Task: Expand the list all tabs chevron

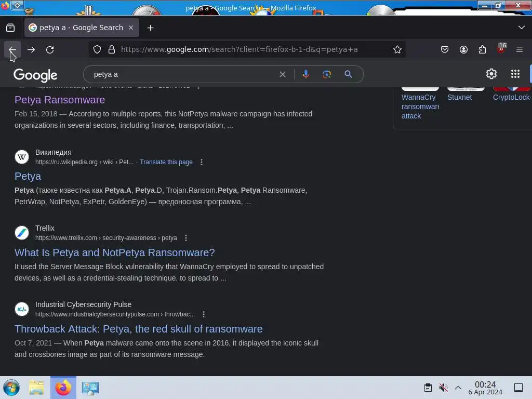Action: (522, 28)
